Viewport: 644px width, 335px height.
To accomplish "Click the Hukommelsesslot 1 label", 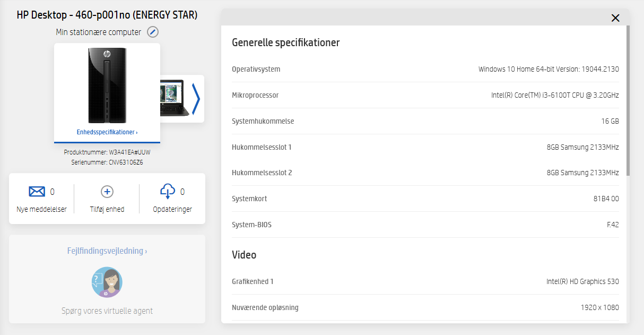I will [x=262, y=147].
